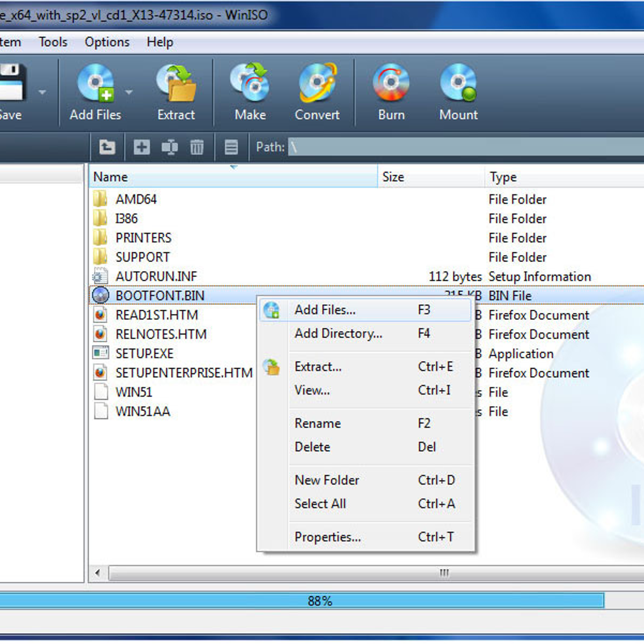This screenshot has width=644, height=644.
Task: Start Burn from the toolbar
Action: click(x=391, y=84)
